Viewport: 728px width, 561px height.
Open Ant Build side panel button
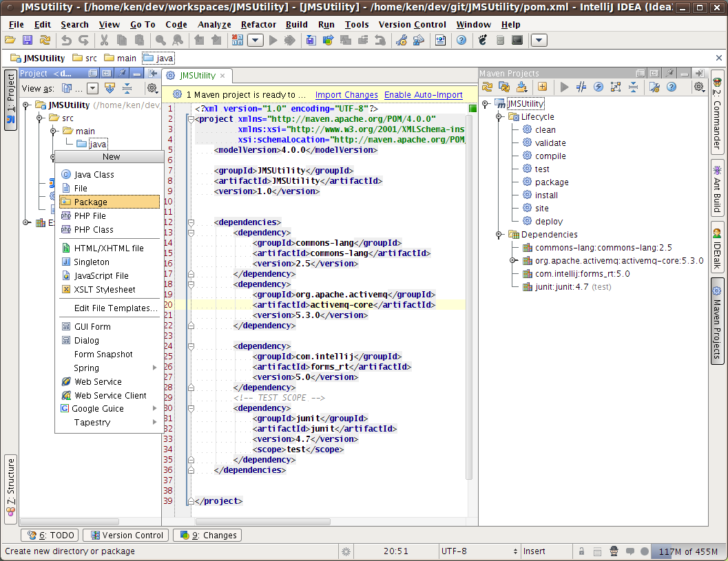point(717,188)
